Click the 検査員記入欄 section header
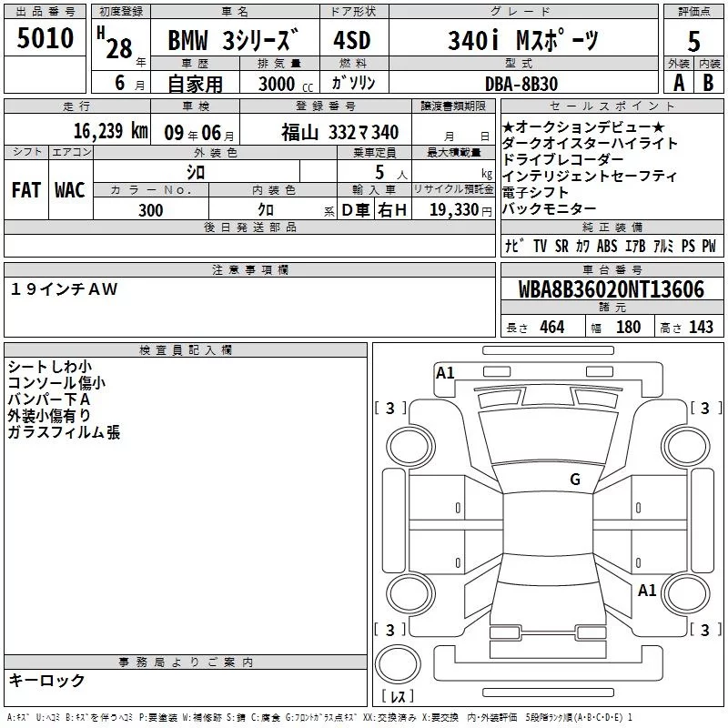The height and width of the screenshot is (728, 728). tap(186, 349)
